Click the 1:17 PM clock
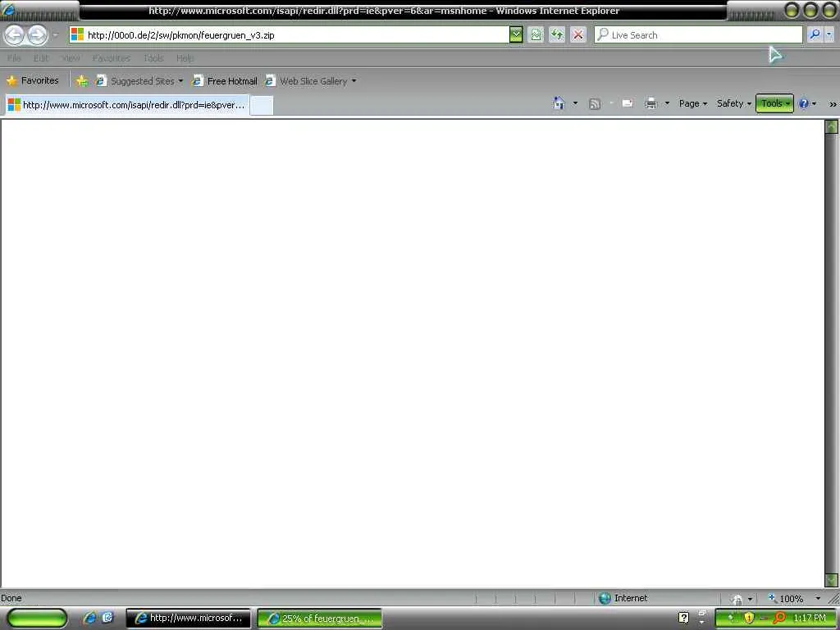840x630 pixels. coord(810,618)
